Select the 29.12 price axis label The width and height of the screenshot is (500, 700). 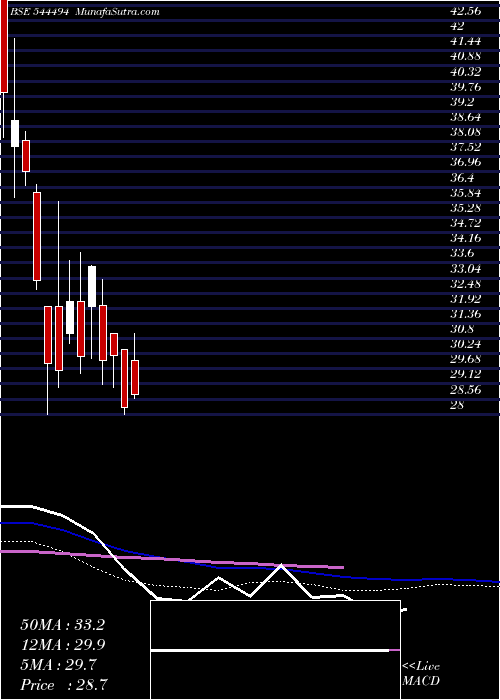click(x=467, y=375)
